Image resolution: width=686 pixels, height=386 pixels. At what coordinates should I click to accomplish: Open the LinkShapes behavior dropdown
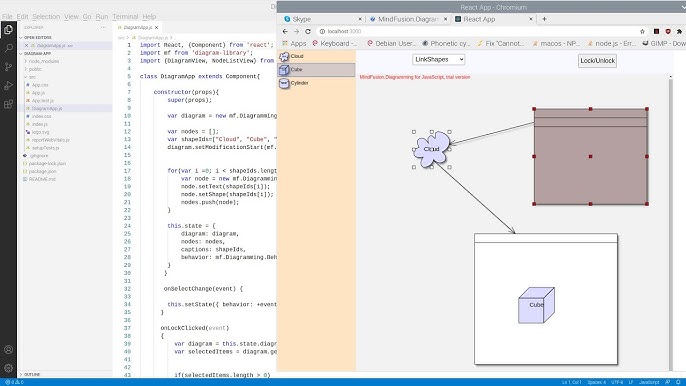coord(438,60)
